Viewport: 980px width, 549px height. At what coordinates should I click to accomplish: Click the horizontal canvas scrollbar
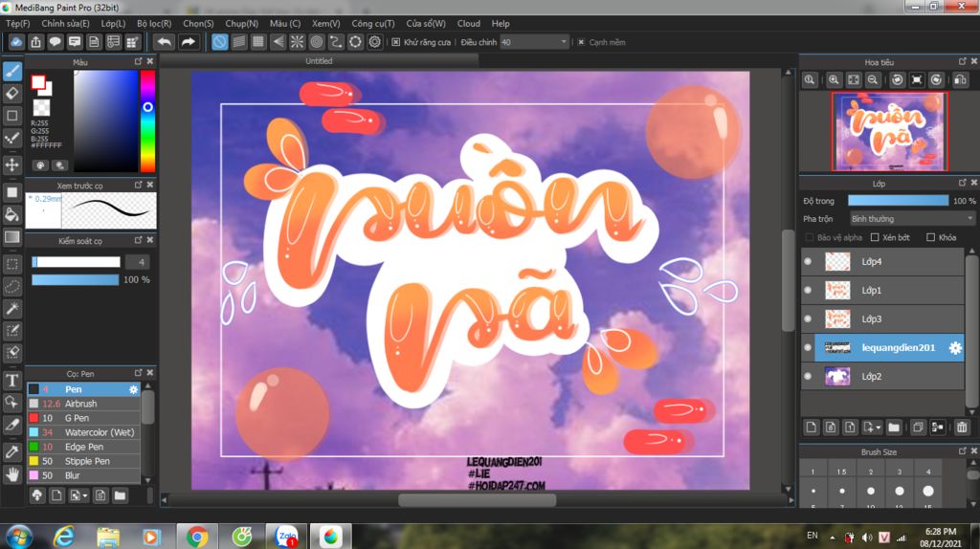coord(477,499)
